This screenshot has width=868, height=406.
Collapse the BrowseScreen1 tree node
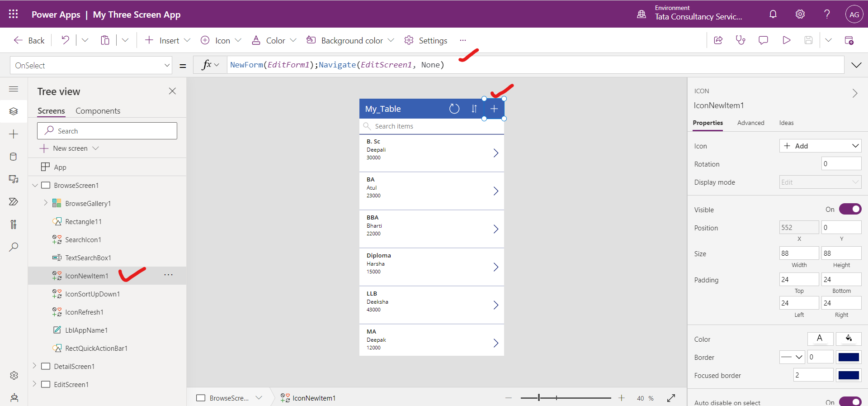[x=35, y=185]
